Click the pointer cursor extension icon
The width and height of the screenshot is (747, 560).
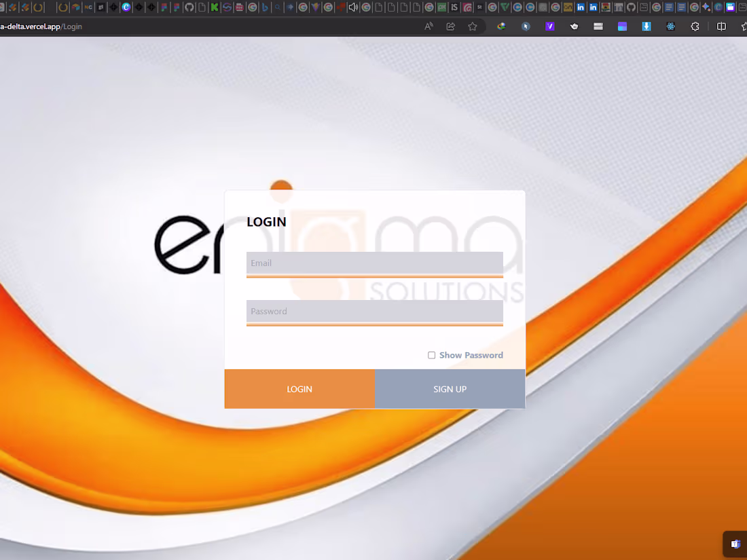525,26
